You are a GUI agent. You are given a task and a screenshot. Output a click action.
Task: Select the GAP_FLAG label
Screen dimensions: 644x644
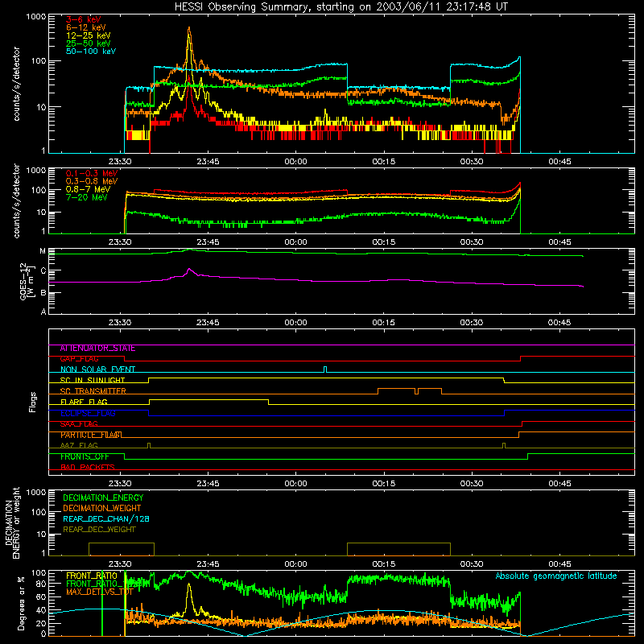[x=79, y=359]
